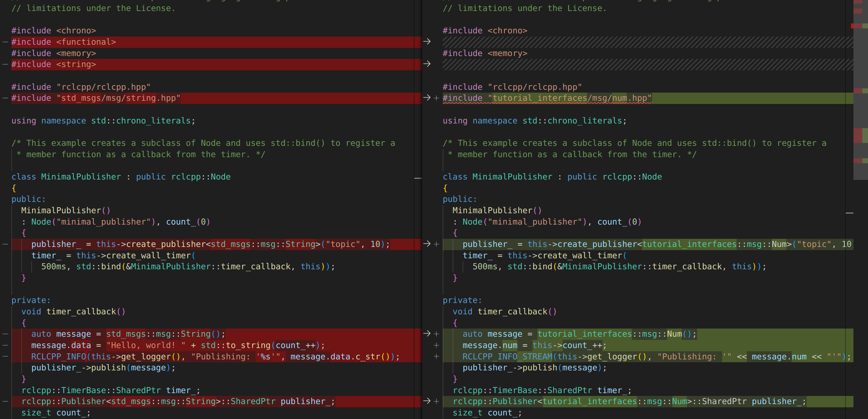Click revert arrow on create_publisher line

point(427,244)
